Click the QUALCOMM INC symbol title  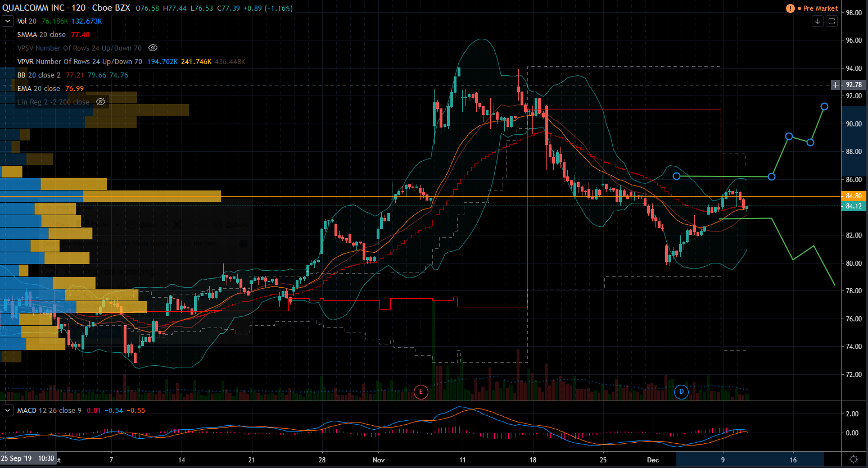[34, 8]
